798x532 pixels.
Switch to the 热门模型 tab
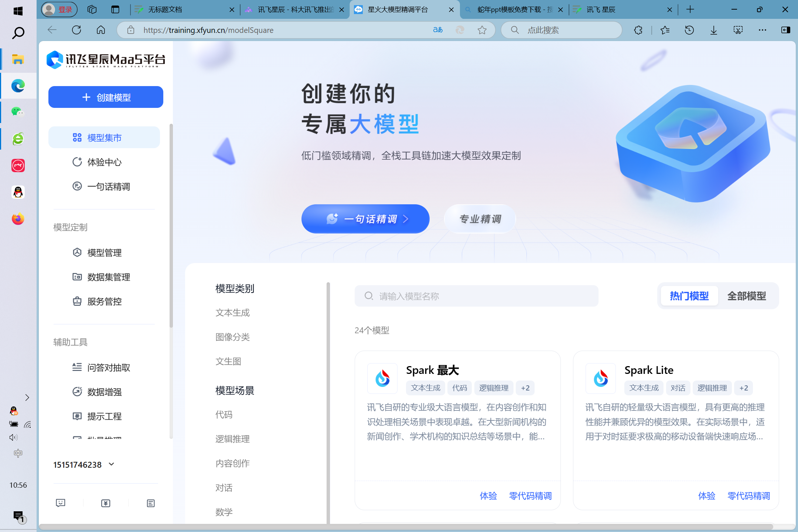[689, 296]
